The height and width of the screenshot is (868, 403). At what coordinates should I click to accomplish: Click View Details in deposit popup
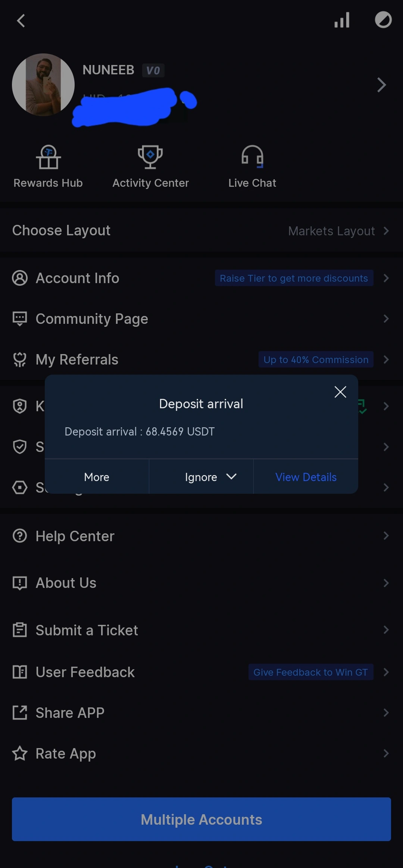pos(306,477)
